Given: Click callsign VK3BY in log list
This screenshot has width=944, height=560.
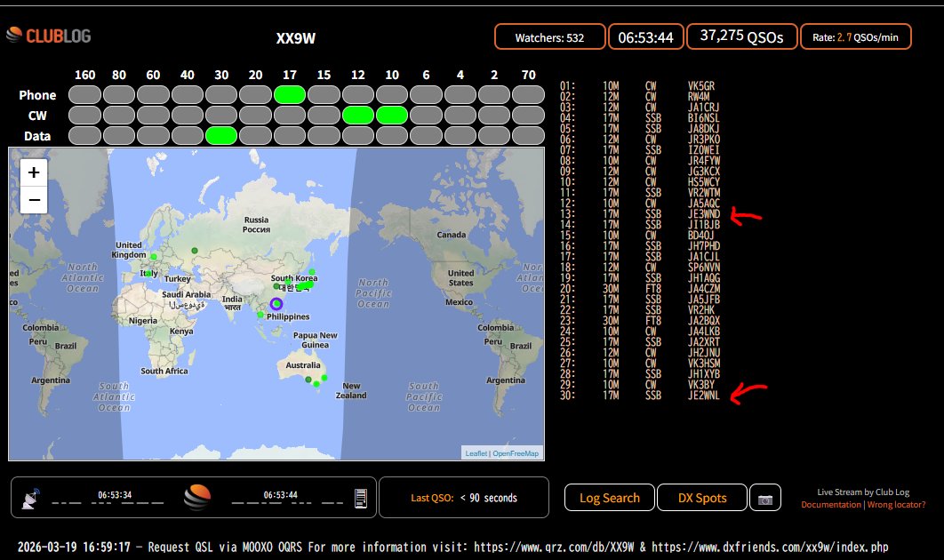Looking at the screenshot, I should tap(701, 385).
